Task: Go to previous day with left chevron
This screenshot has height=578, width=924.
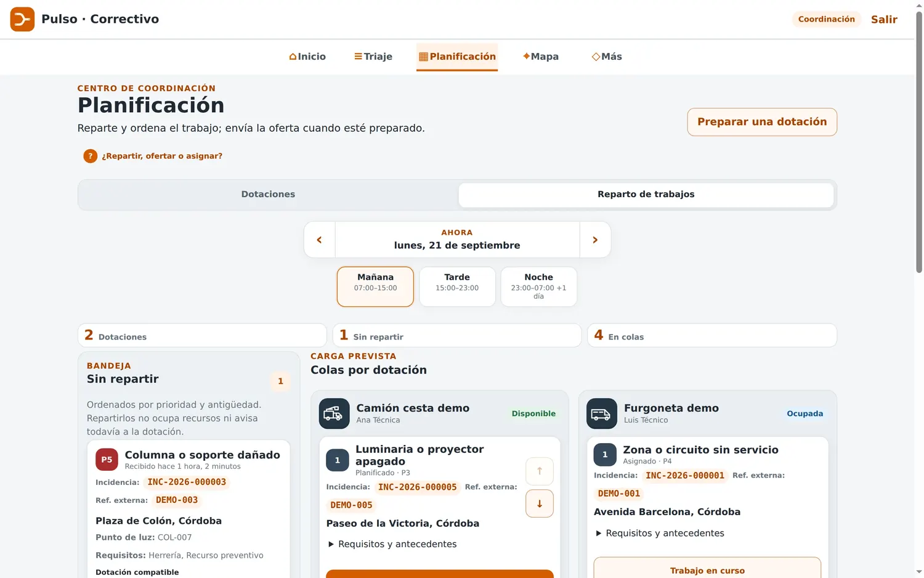Action: (x=319, y=240)
